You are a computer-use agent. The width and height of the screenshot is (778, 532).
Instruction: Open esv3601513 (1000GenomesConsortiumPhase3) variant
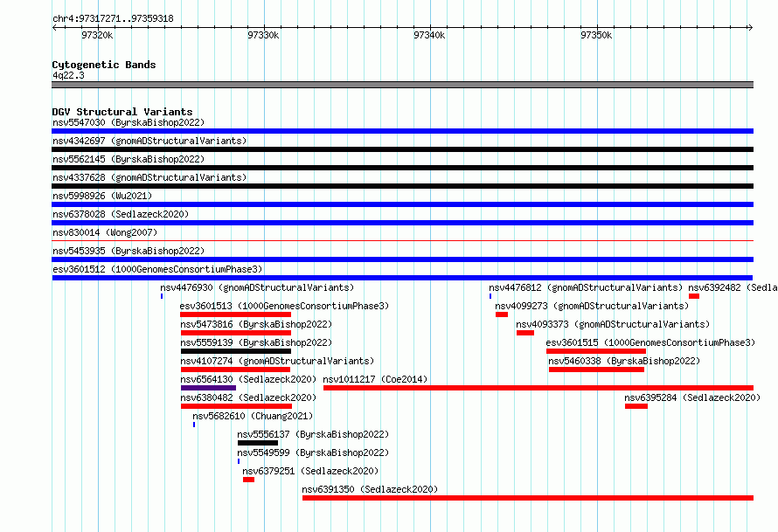pyautogui.click(x=284, y=306)
